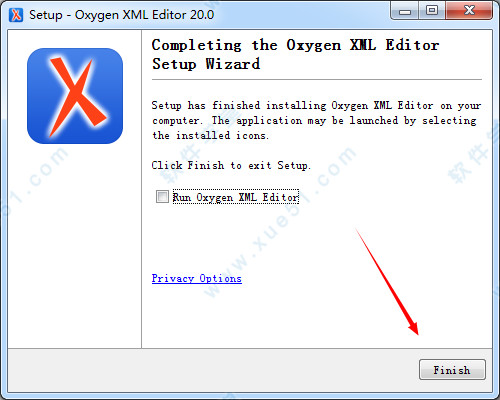Click the horizontal separator under the heading

[x=317, y=80]
